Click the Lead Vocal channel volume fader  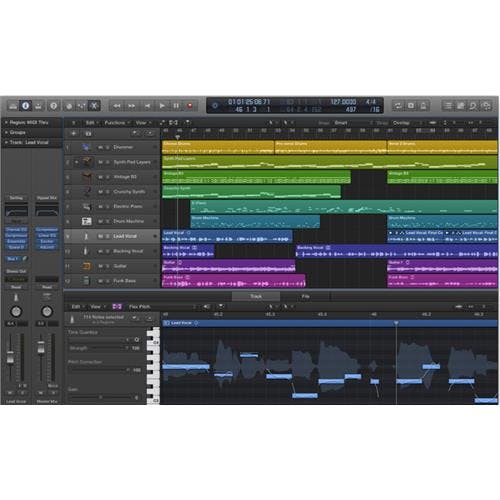10,356
